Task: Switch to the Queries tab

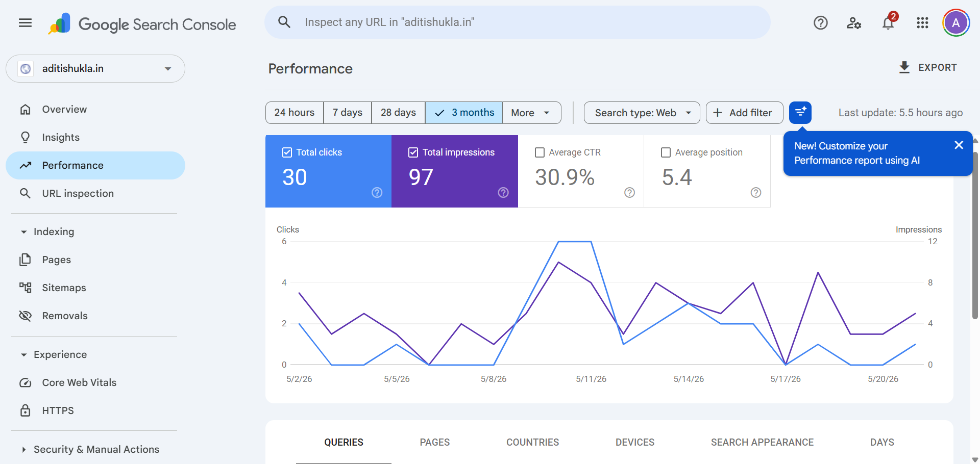Action: (344, 442)
